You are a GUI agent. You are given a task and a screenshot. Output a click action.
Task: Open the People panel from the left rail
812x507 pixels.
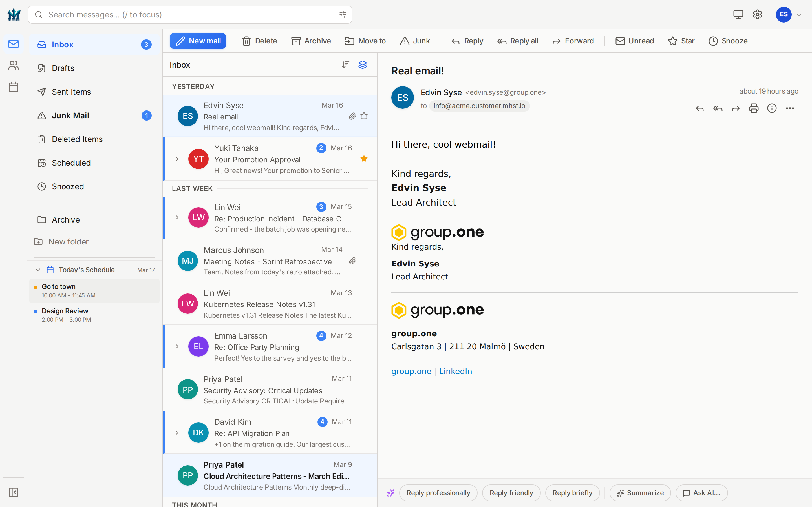13,65
